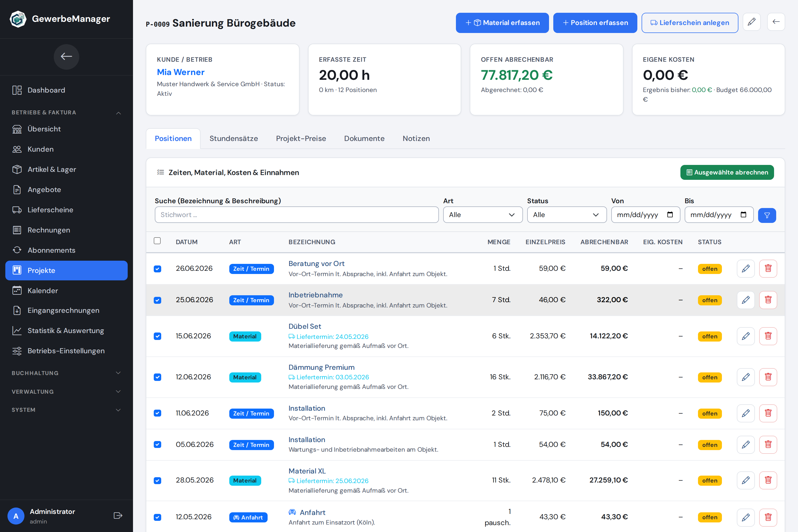Edit the Dübel Set material row
The height and width of the screenshot is (532, 798).
[x=746, y=336]
